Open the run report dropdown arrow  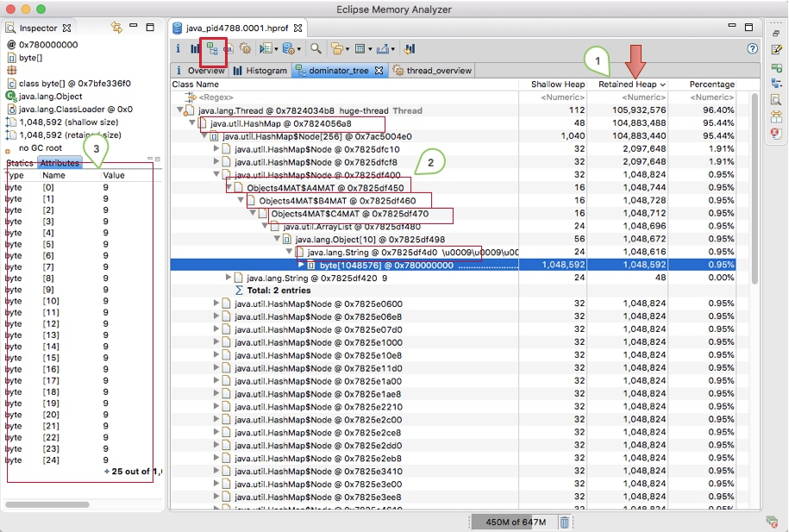[276, 49]
